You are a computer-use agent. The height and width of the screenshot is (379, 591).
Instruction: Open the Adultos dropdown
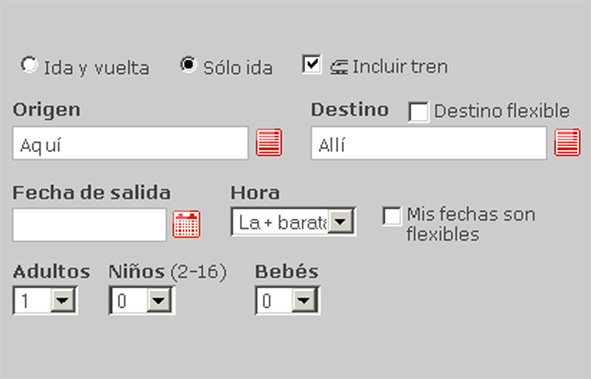tap(45, 300)
